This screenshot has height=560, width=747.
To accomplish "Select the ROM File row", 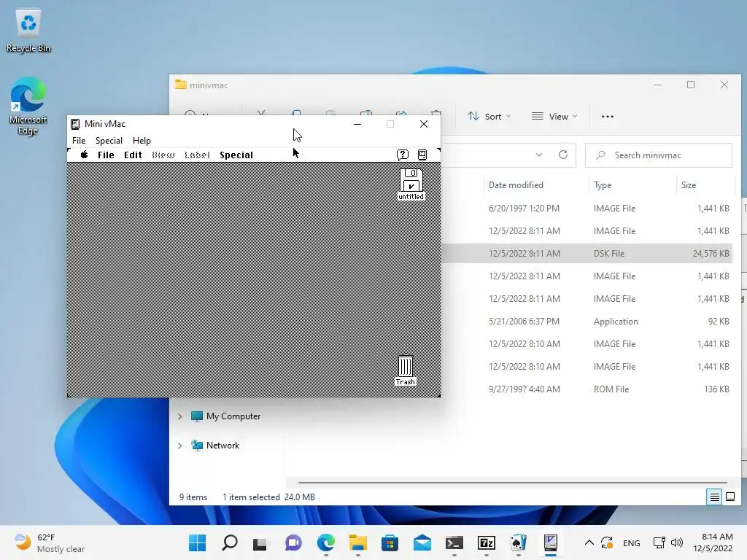I will [587, 389].
